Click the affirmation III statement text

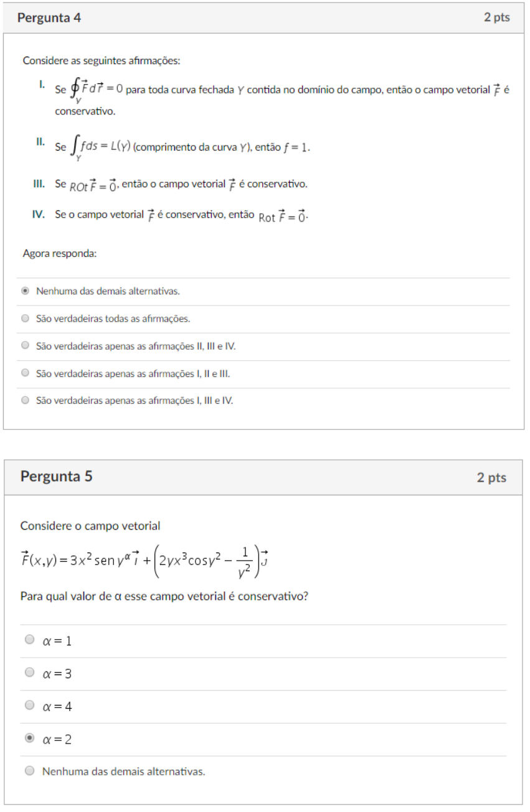(187, 183)
